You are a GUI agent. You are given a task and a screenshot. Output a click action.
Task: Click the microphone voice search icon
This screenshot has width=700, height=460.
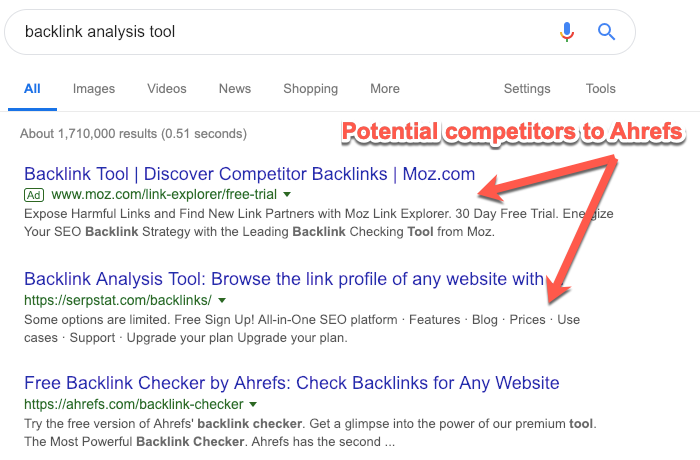tap(567, 32)
